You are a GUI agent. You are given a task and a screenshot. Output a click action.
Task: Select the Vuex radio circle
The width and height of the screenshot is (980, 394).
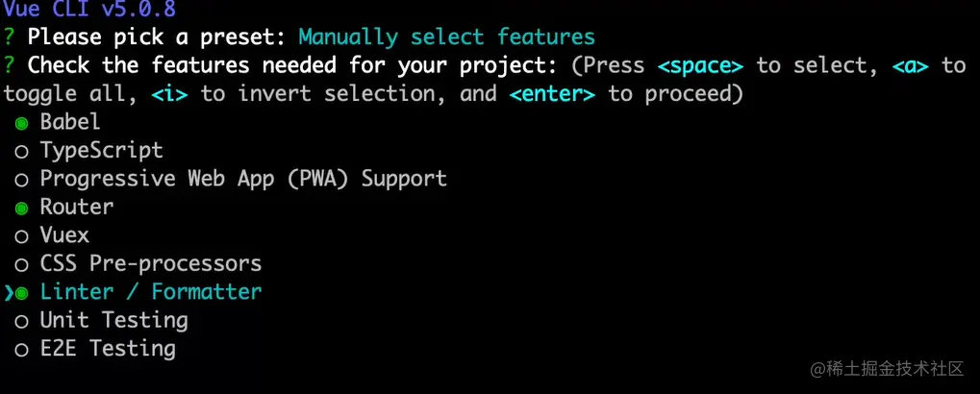(20, 235)
